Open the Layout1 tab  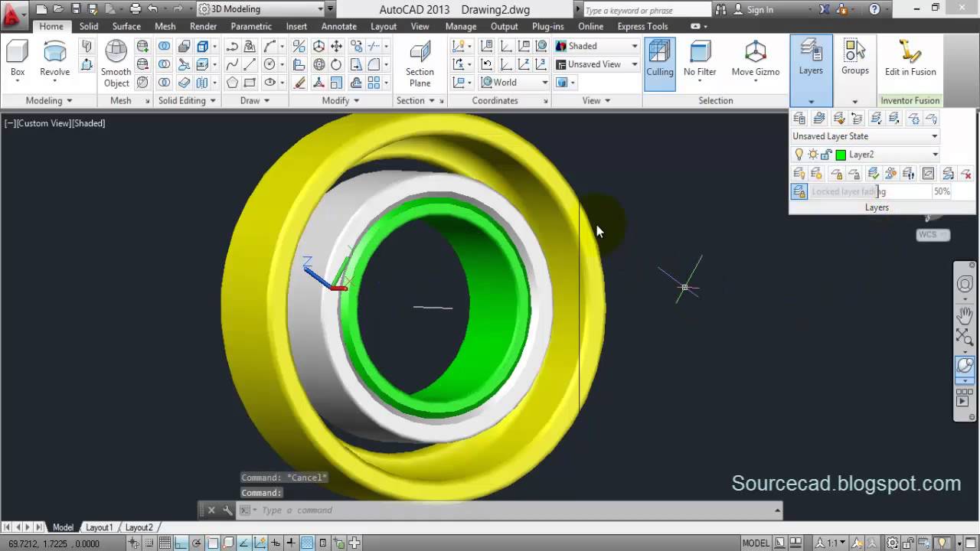(99, 527)
